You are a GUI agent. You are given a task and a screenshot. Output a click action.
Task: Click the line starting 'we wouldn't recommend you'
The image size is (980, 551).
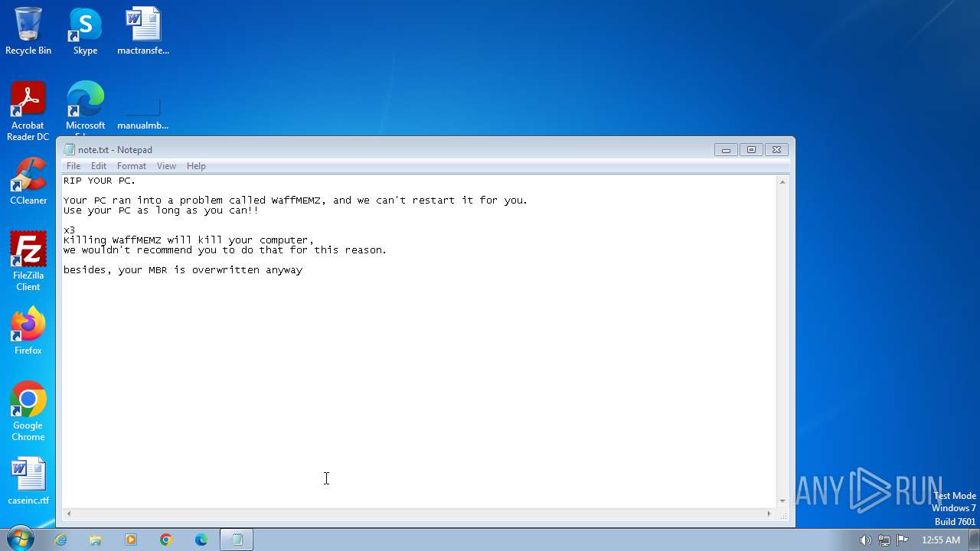pyautogui.click(x=225, y=250)
